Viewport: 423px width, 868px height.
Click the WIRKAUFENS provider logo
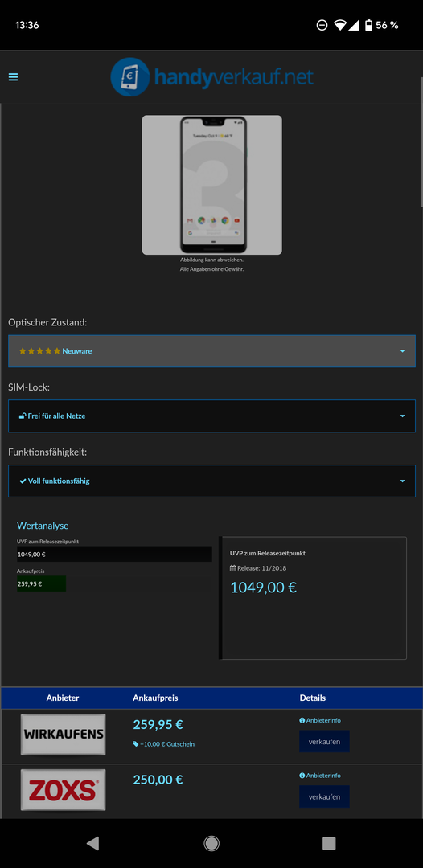click(x=63, y=734)
